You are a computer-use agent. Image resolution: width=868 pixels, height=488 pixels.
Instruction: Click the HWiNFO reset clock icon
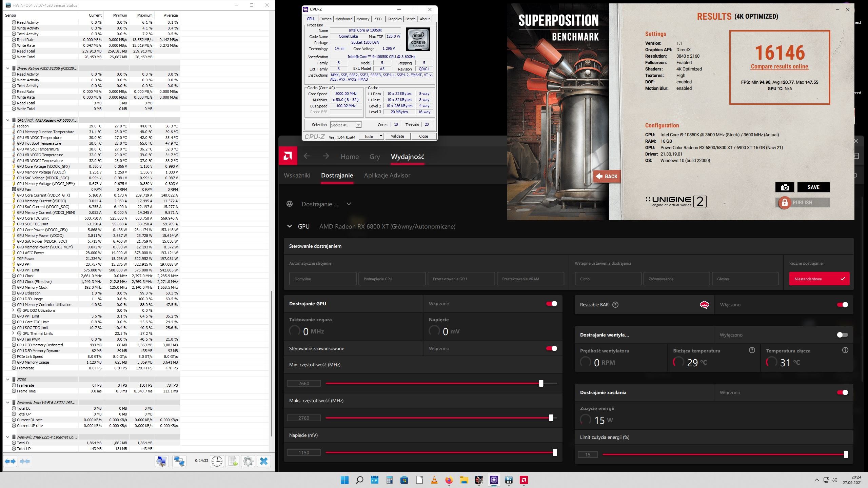217,461
